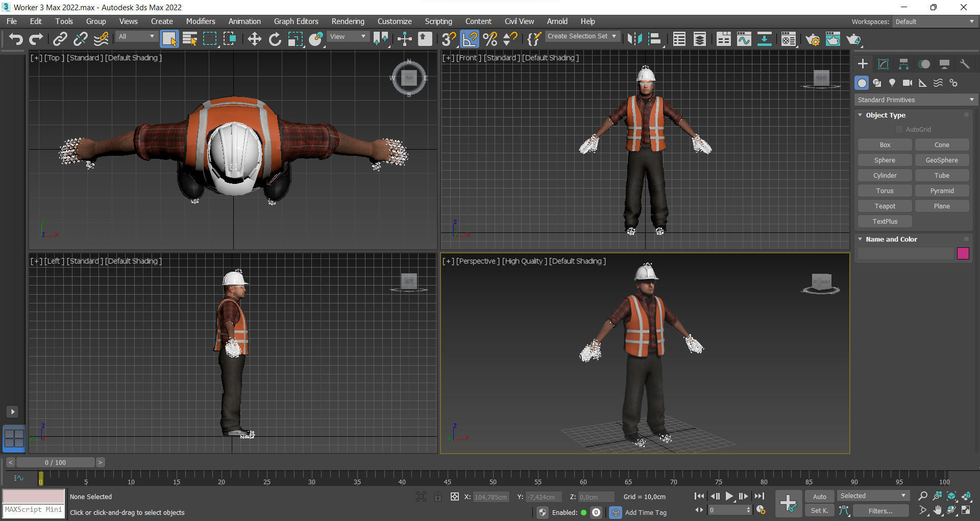This screenshot has width=980, height=521.
Task: Select the Cameras category icon
Action: point(908,83)
